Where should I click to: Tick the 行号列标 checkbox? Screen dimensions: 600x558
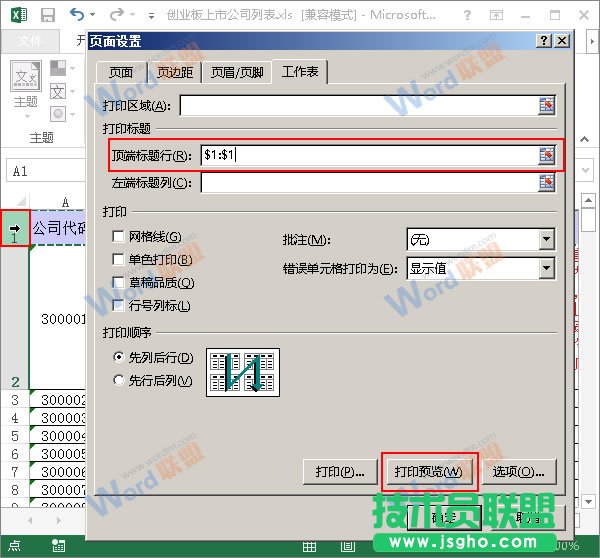(x=119, y=306)
